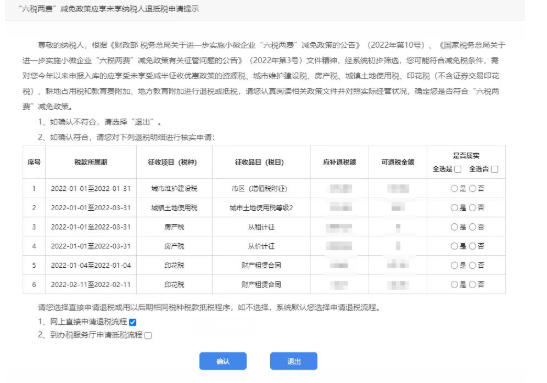
Task: Click the date 2022-01-01至2022-01-31 cell
Action: coord(91,189)
